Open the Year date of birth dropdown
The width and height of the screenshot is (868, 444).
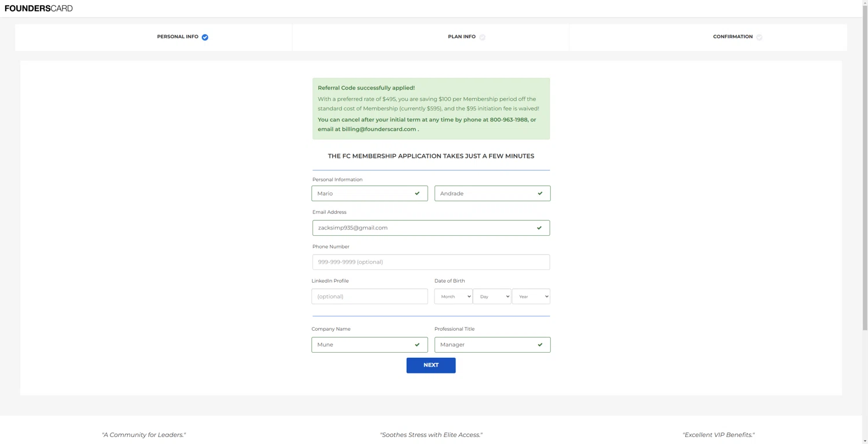click(531, 297)
